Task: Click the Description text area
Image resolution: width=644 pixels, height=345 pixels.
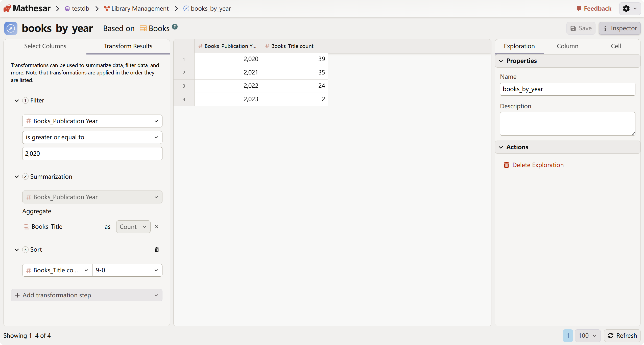Action: tap(567, 124)
